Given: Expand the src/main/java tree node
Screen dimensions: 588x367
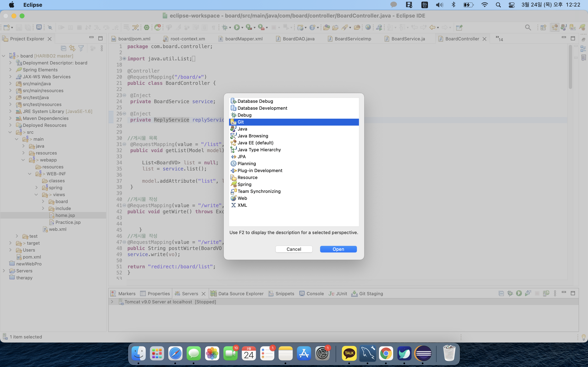Looking at the screenshot, I should (x=10, y=84).
